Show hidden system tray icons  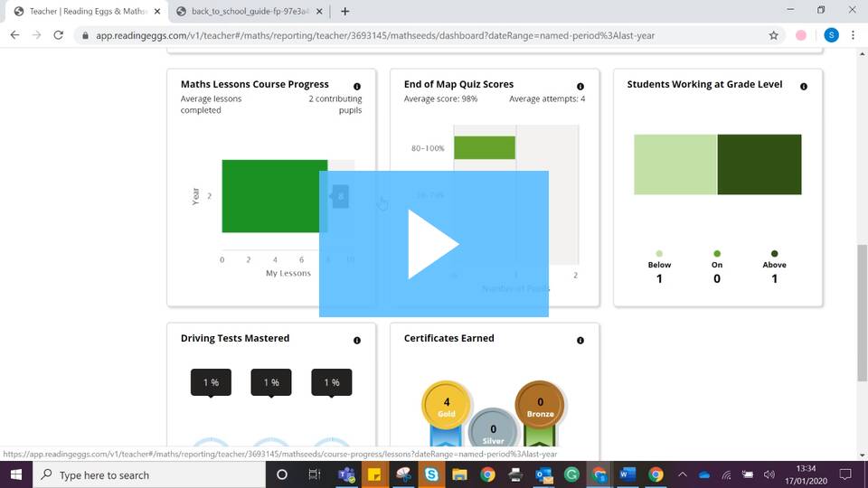click(683, 474)
